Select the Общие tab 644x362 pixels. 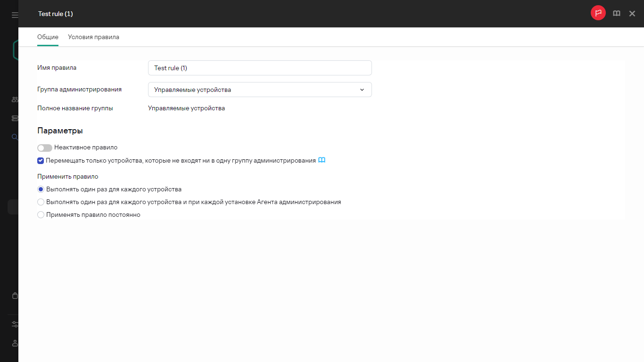pyautogui.click(x=48, y=37)
